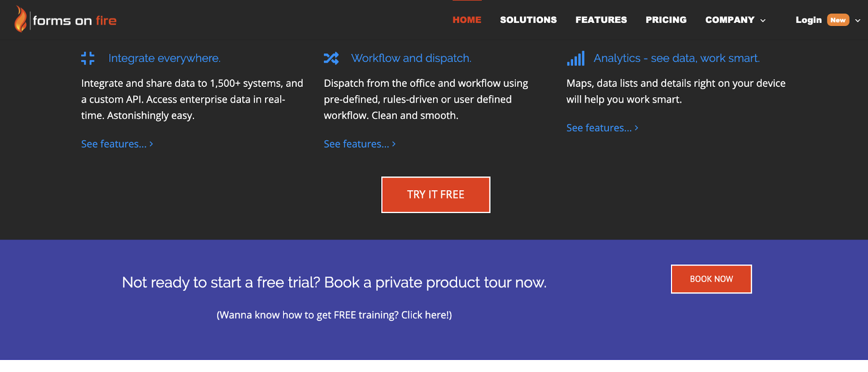Click the forms on fire wordmark text

coord(75,21)
